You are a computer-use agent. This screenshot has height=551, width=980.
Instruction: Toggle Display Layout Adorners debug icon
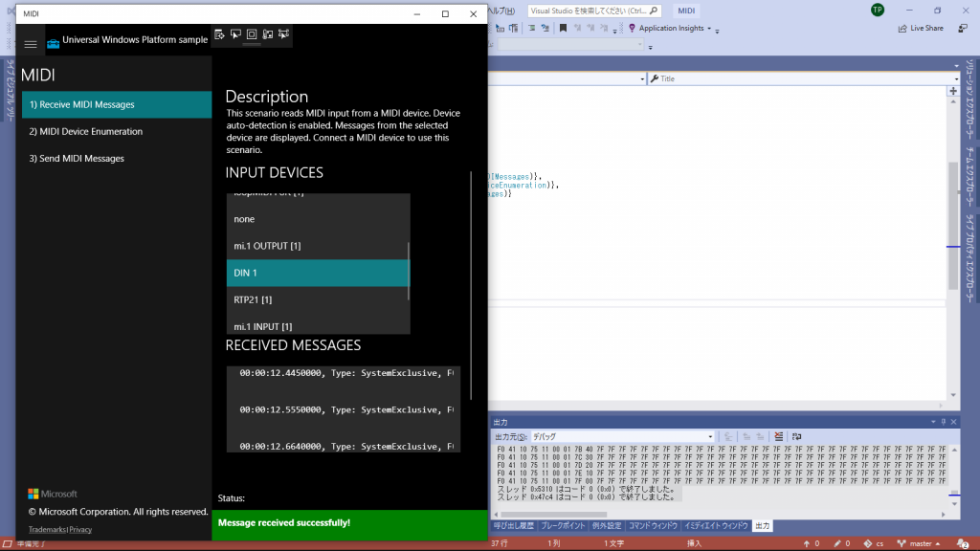click(x=252, y=34)
